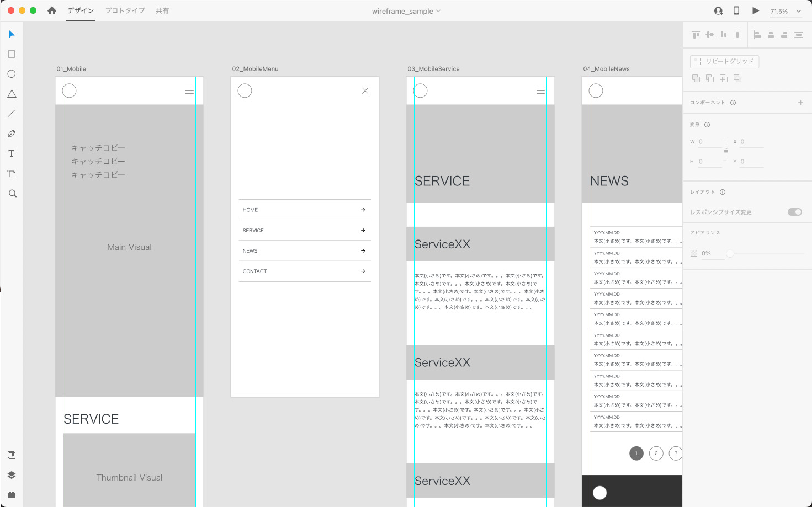812x507 pixels.
Task: Click the W width input field
Action: click(710, 142)
